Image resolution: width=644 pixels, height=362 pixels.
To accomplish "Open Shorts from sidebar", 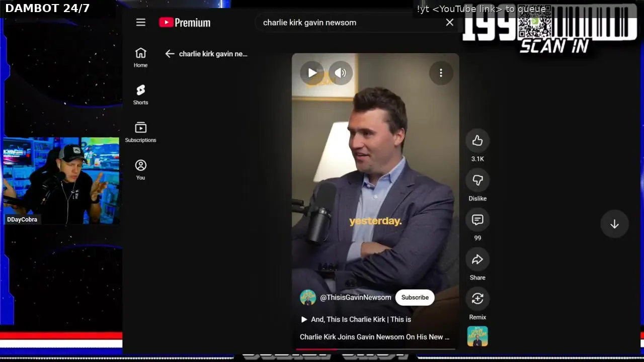I will coord(141,95).
